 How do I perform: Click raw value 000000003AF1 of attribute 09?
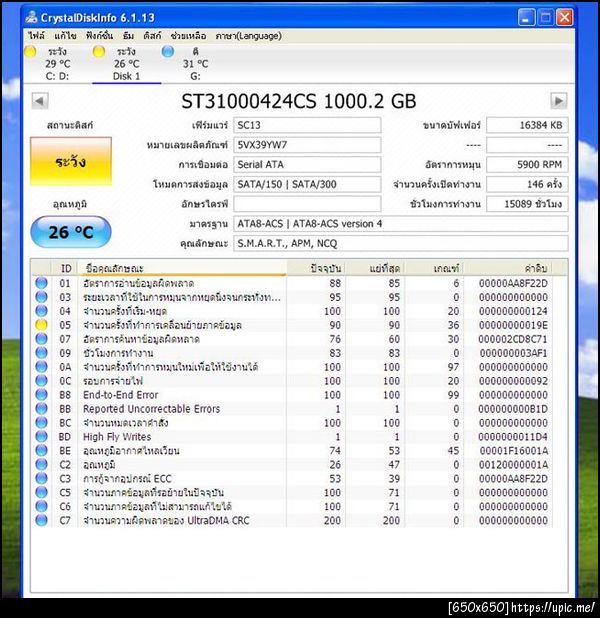tap(513, 353)
